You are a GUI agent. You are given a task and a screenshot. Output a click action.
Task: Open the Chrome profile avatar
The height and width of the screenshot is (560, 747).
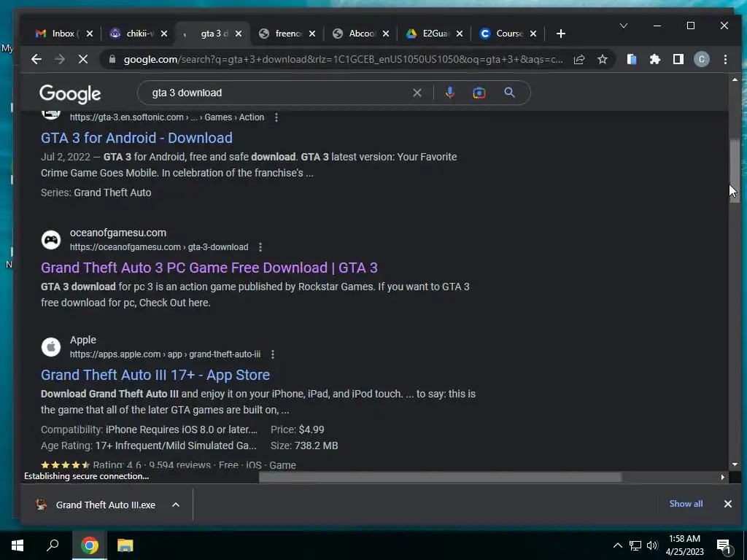[x=701, y=59]
